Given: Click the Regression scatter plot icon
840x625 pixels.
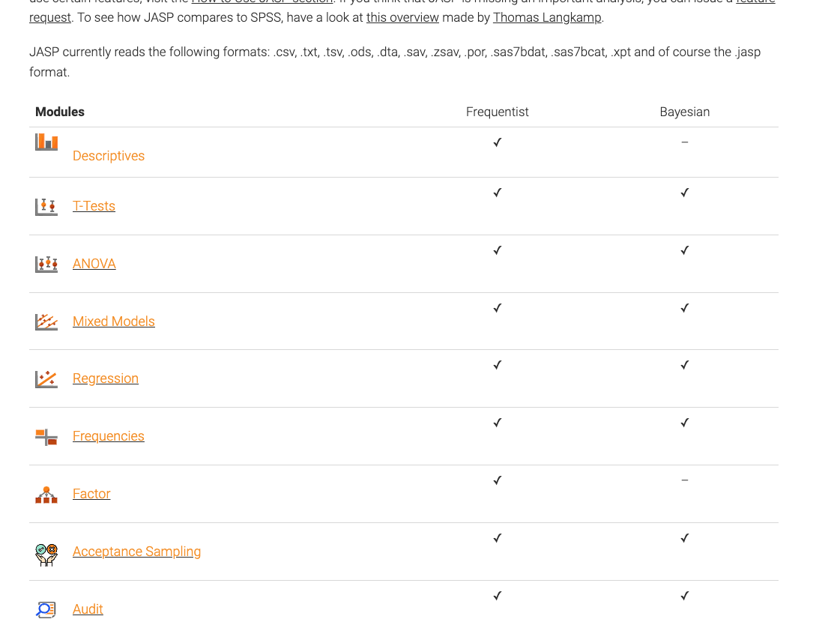Looking at the screenshot, I should click(x=46, y=379).
